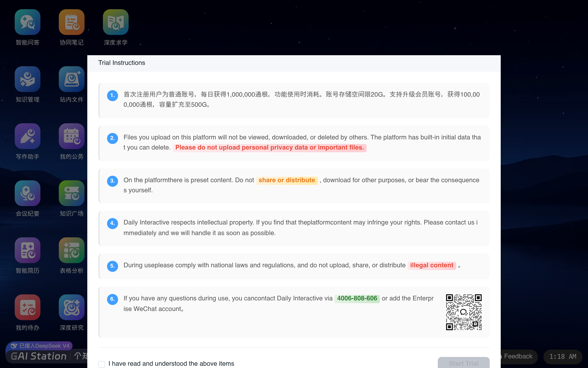
Task: Click instruction text starting '首次注册用户为普通账号'
Action: tap(302, 100)
